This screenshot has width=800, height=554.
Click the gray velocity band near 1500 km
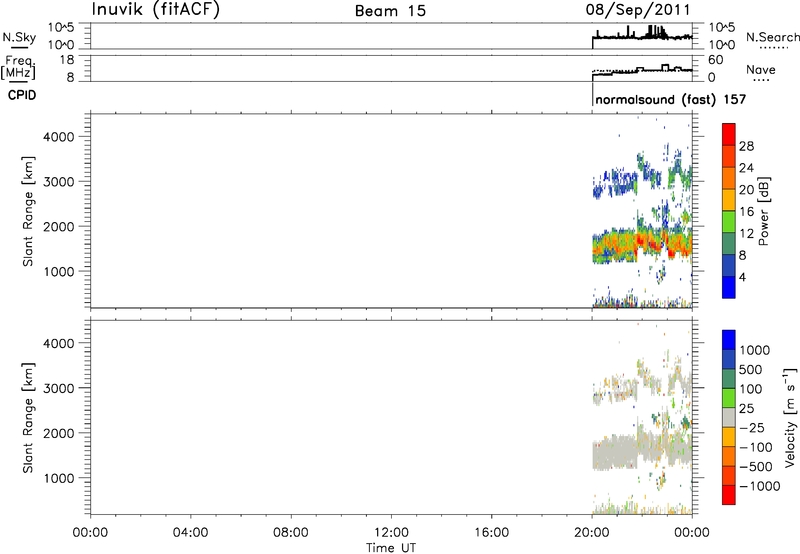pyautogui.click(x=642, y=449)
